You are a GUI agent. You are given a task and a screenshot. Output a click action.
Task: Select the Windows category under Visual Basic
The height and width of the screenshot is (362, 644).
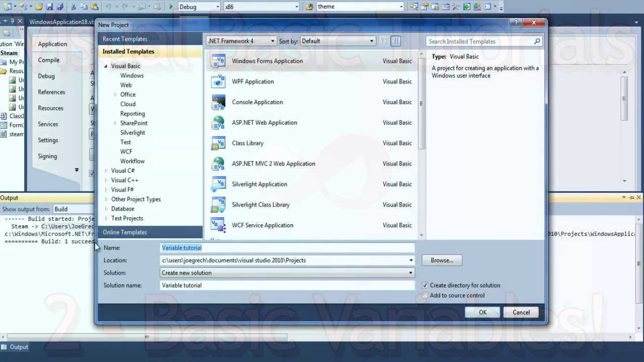132,75
